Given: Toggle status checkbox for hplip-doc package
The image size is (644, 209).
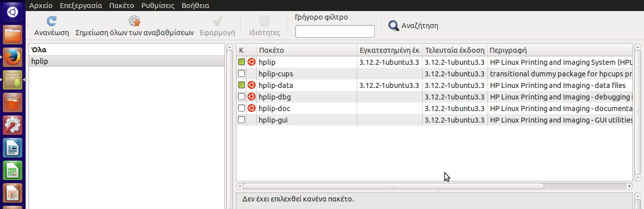Looking at the screenshot, I should pyautogui.click(x=242, y=109).
